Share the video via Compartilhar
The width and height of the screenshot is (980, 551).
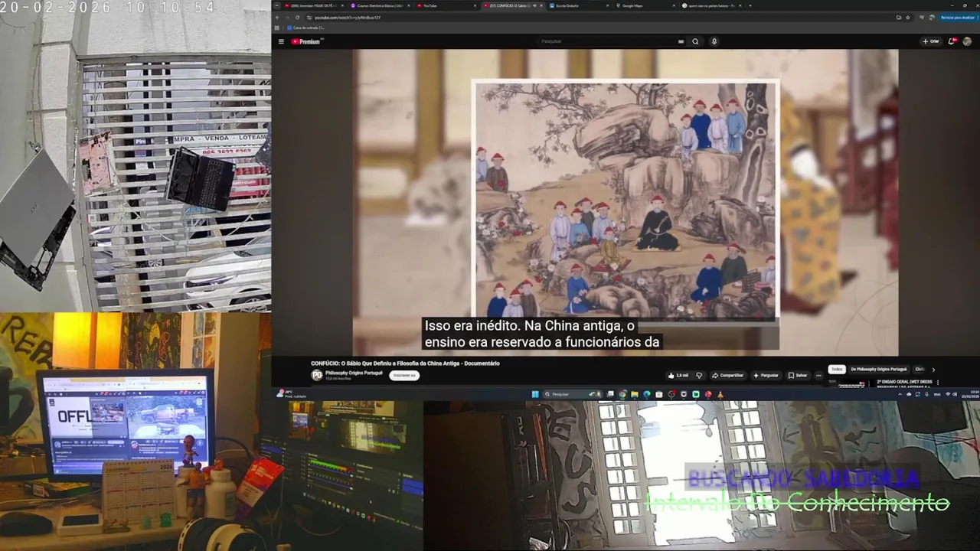click(728, 376)
